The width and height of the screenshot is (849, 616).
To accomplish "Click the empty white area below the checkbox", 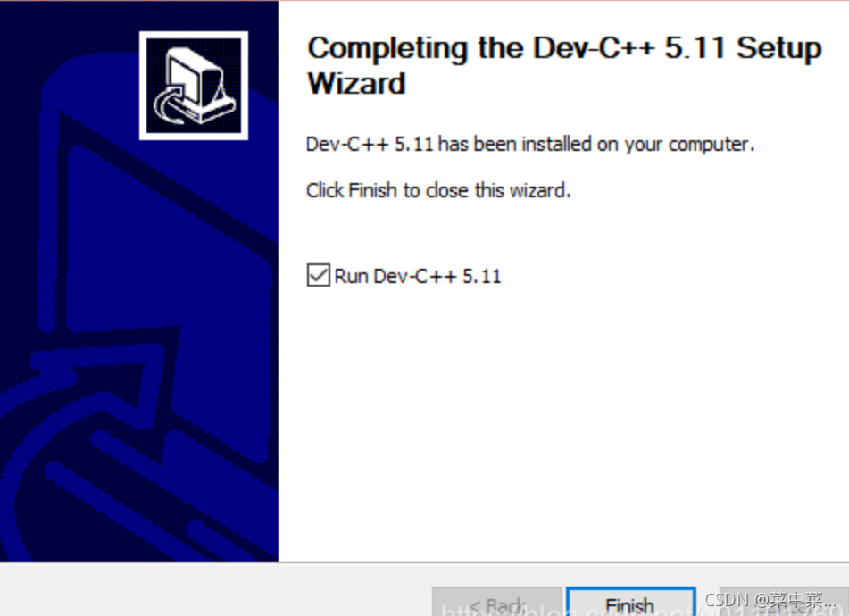I will (x=563, y=422).
